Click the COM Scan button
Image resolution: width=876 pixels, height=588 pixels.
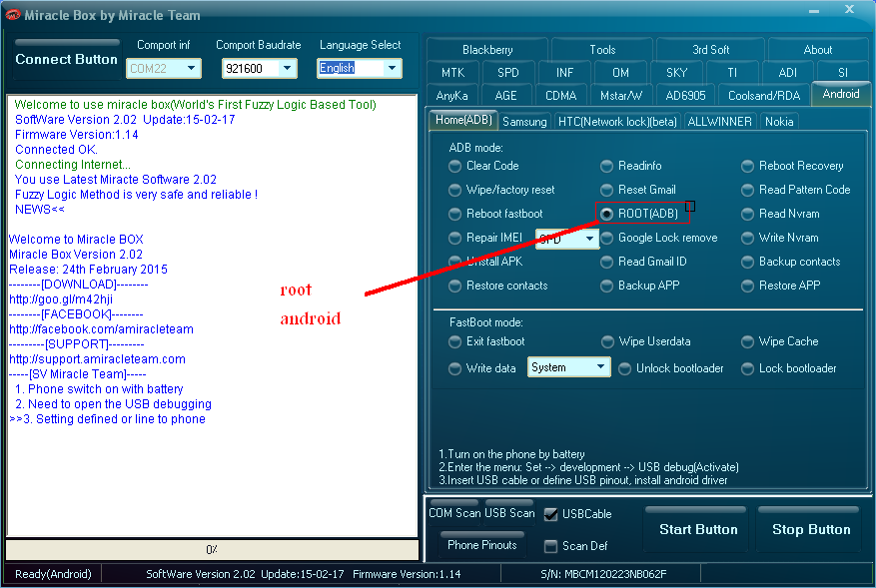[x=454, y=512]
